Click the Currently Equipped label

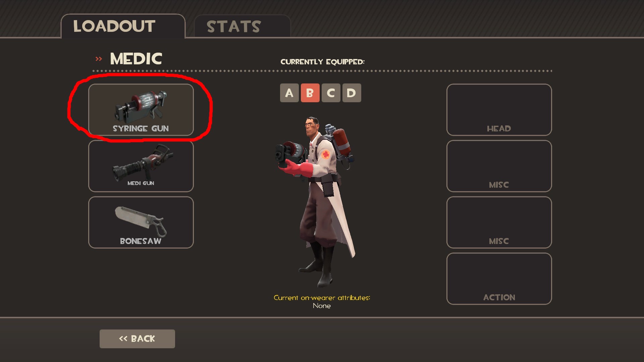click(322, 62)
